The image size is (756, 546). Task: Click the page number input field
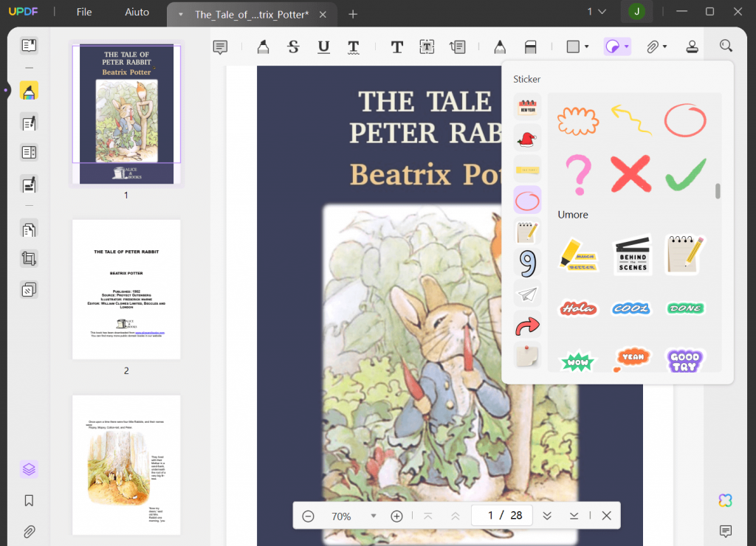(x=502, y=516)
